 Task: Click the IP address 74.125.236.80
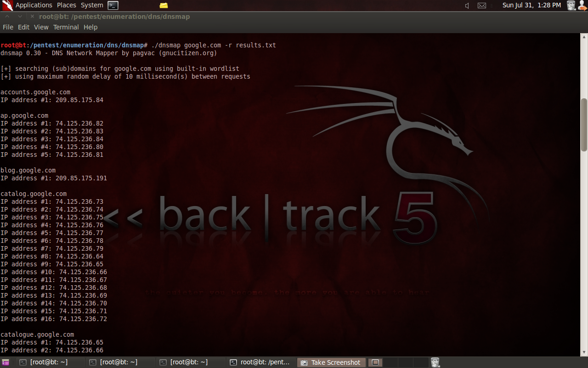pyautogui.click(x=79, y=147)
